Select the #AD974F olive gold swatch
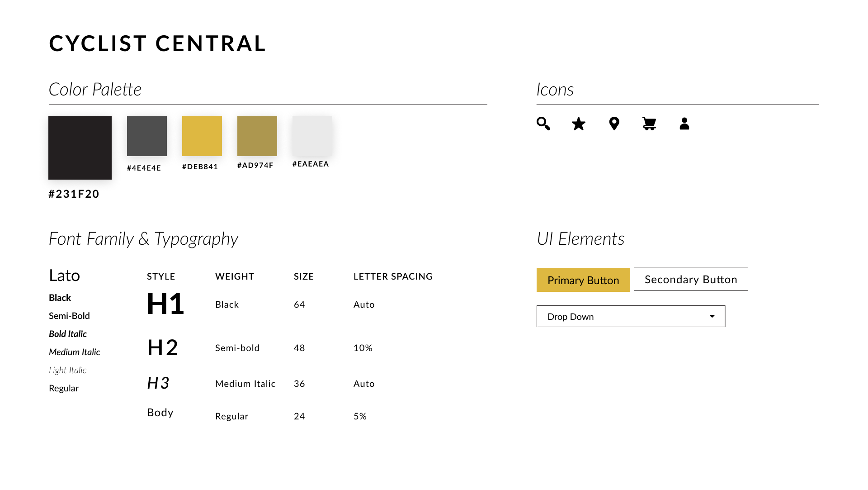868x490 pixels. click(257, 136)
